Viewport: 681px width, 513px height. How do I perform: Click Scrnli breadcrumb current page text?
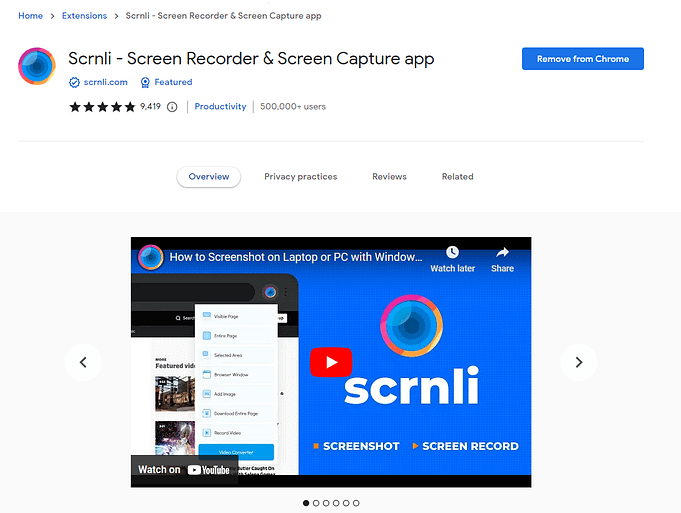coord(223,16)
